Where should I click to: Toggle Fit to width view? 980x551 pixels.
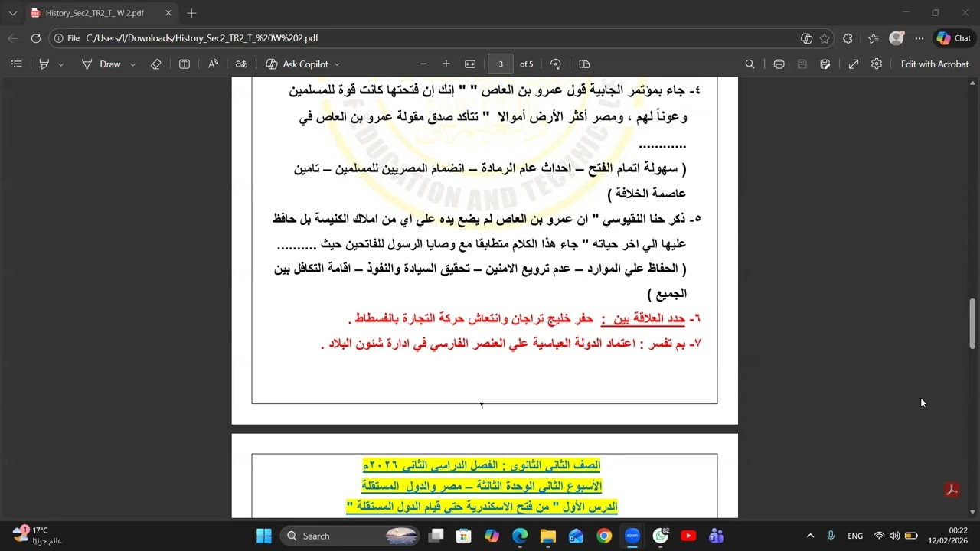pos(470,64)
